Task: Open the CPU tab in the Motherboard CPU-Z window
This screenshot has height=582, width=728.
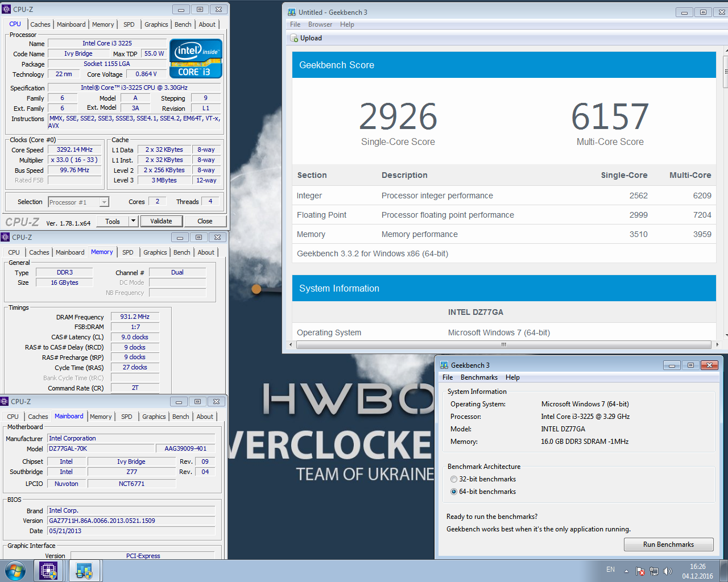Action: coord(13,417)
